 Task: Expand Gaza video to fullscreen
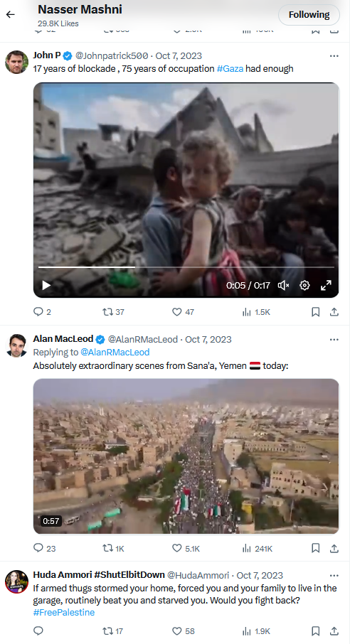[326, 285]
